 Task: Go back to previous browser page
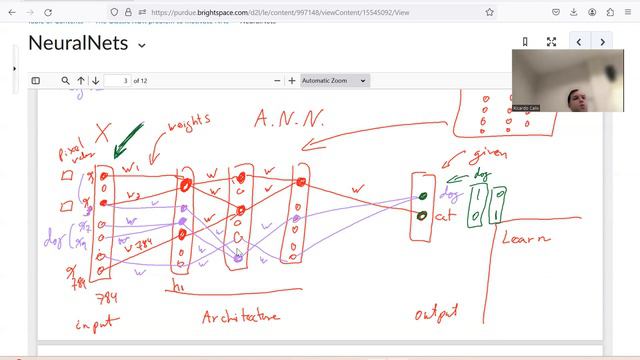[12, 12]
